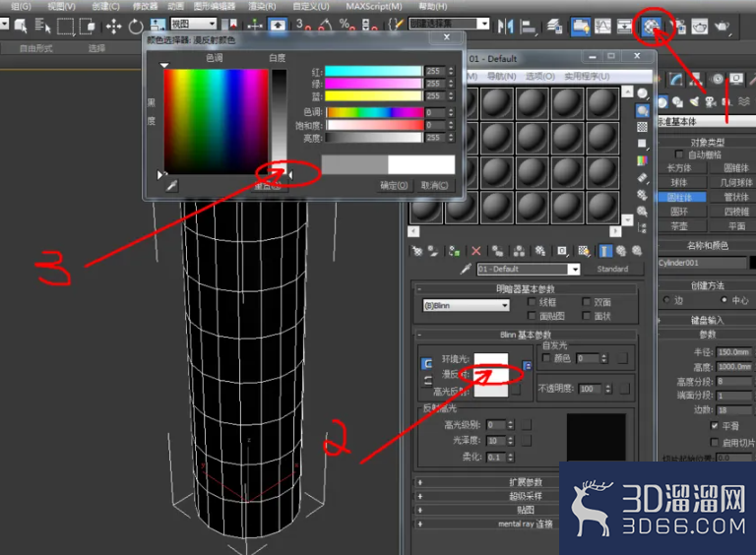Click Assign Material to Selection icon
Viewport: 756px width, 555px height.
(x=454, y=251)
